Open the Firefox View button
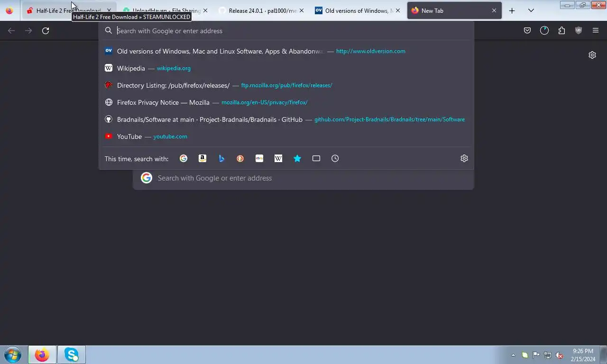 click(9, 10)
